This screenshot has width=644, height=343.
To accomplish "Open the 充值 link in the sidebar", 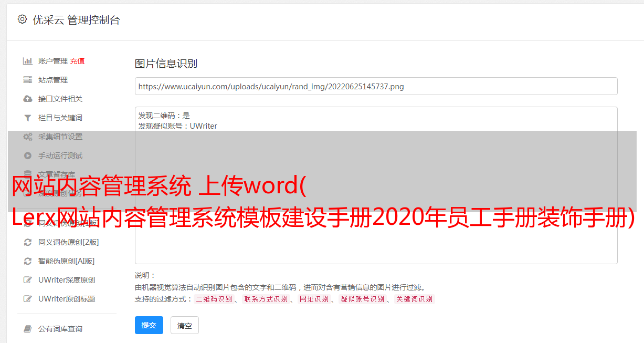I will tap(77, 61).
